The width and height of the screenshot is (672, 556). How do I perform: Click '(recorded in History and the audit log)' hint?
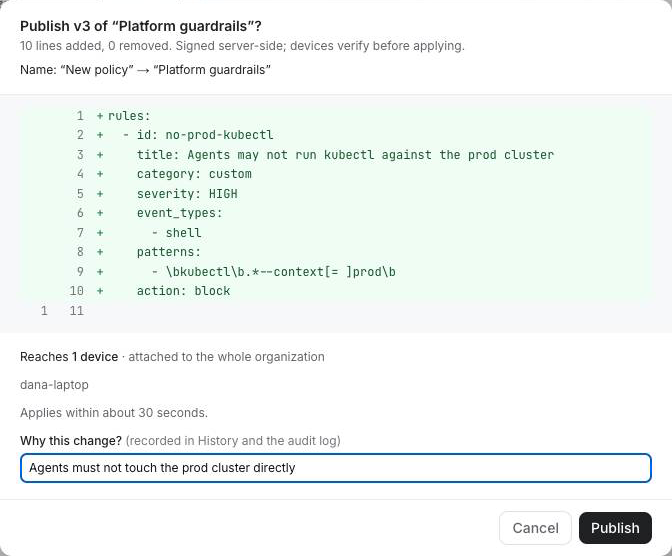pyautogui.click(x=233, y=441)
